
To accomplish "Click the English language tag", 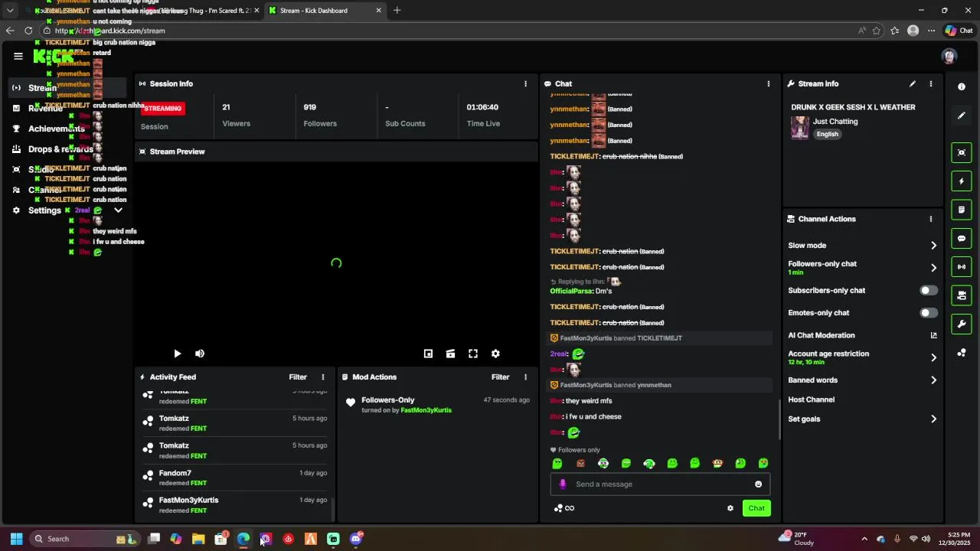I will point(827,134).
